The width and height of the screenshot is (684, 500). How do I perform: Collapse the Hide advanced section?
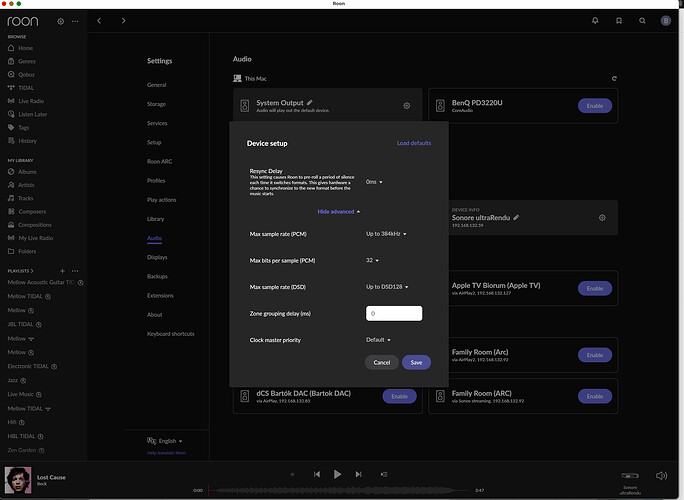tap(339, 212)
